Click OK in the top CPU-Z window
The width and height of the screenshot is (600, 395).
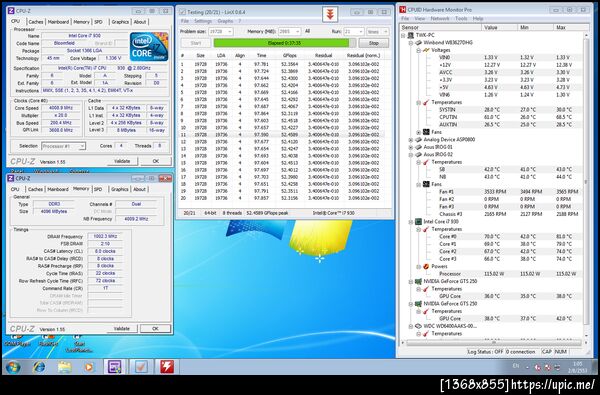tap(156, 161)
